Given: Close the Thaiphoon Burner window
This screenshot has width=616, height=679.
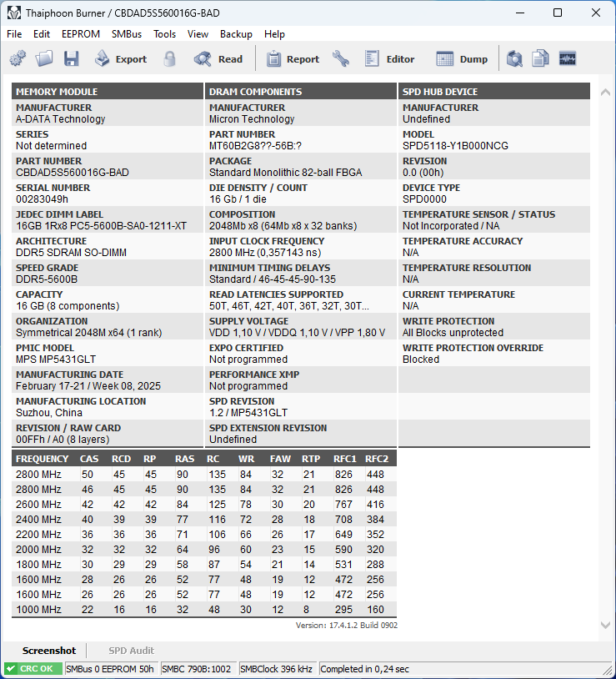Looking at the screenshot, I should [x=596, y=13].
